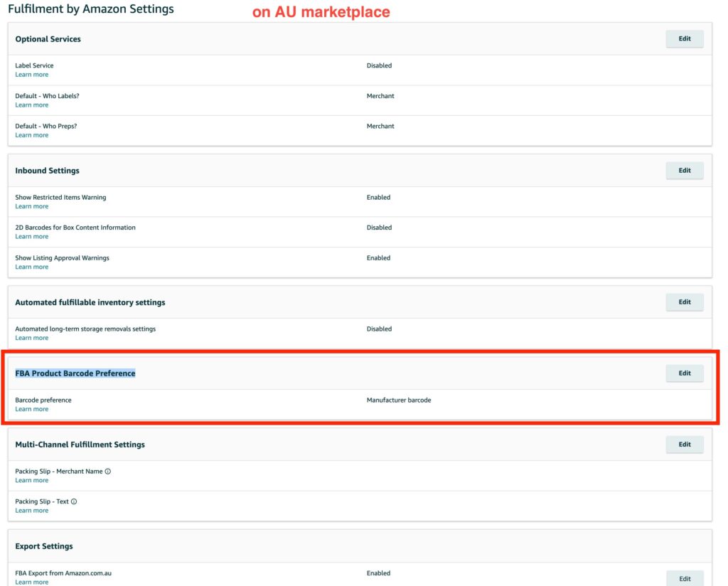The image size is (728, 586).
Task: Edit the Export Settings section
Action: pyautogui.click(x=684, y=578)
